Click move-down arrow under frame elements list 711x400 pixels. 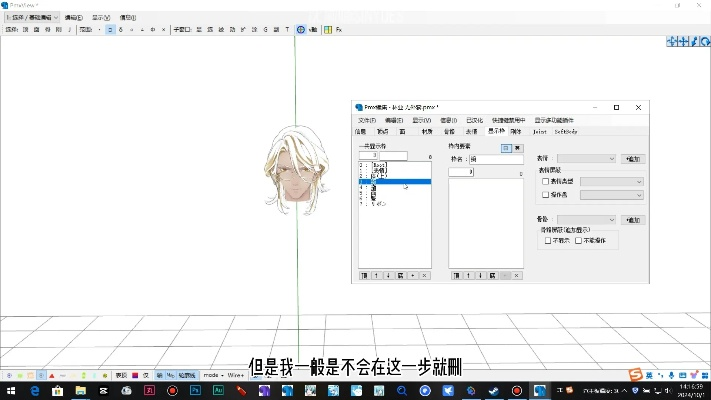click(478, 274)
